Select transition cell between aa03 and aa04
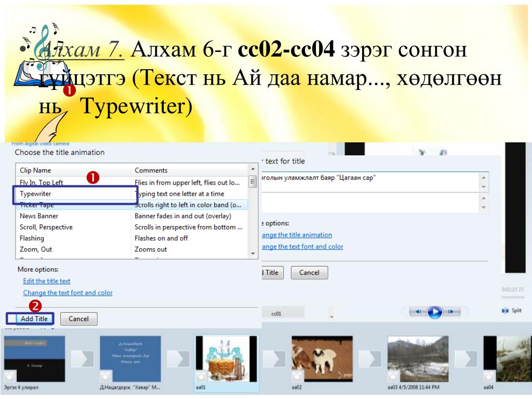Image resolution: width=532 pixels, height=399 pixels. [x=466, y=359]
